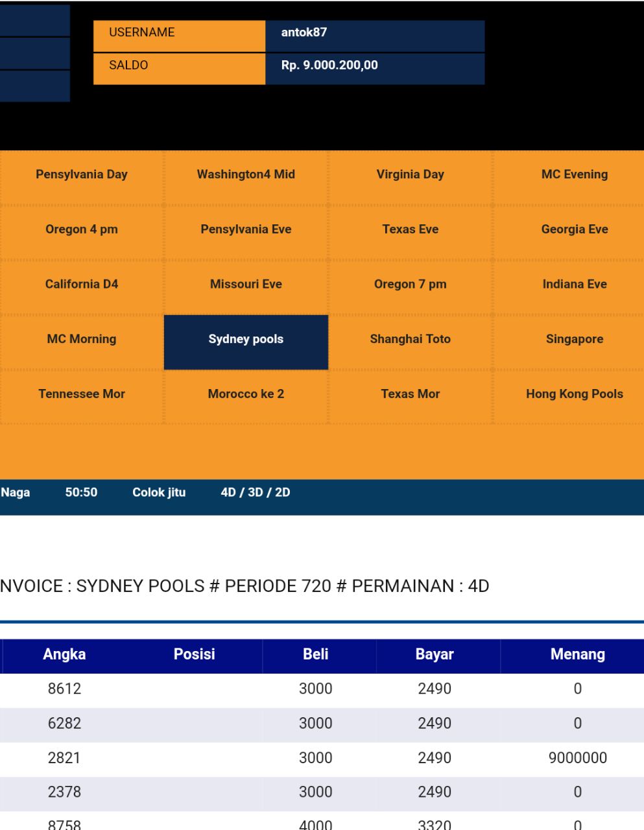The width and height of the screenshot is (644, 830).
Task: Select the Singapore market
Action: point(574,339)
